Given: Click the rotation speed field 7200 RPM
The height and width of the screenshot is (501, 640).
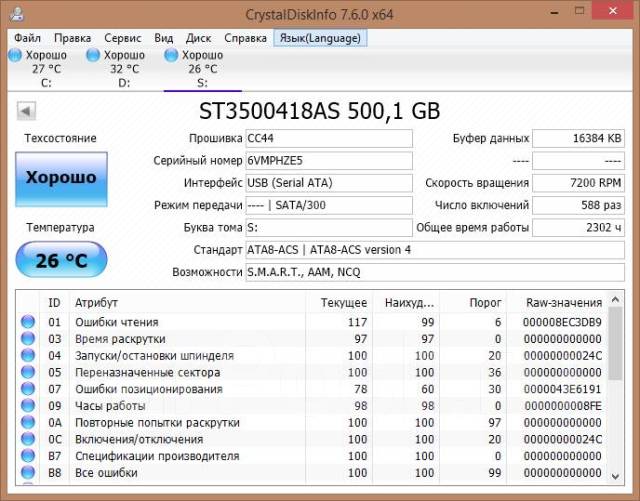Looking at the screenshot, I should [x=578, y=183].
